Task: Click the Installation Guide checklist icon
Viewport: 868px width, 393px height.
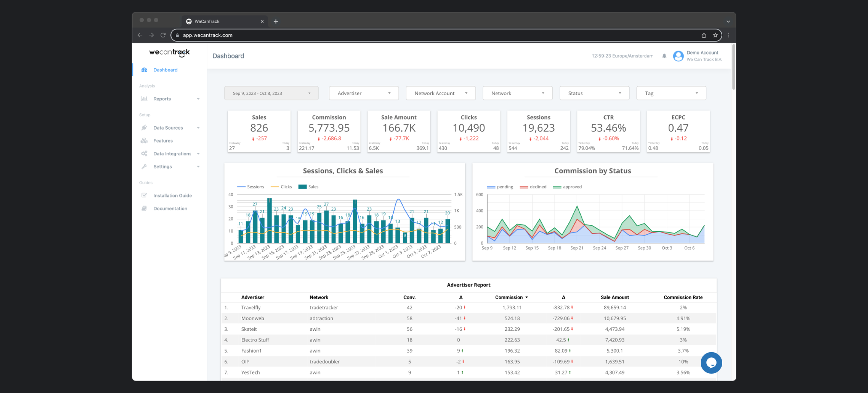Action: (144, 196)
